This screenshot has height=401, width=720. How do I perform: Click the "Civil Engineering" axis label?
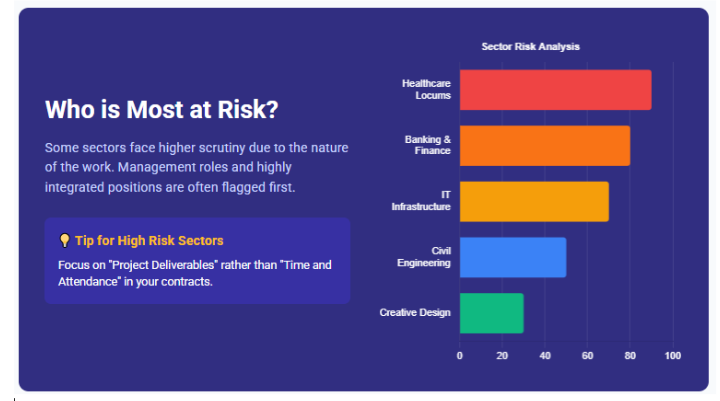pos(426,257)
